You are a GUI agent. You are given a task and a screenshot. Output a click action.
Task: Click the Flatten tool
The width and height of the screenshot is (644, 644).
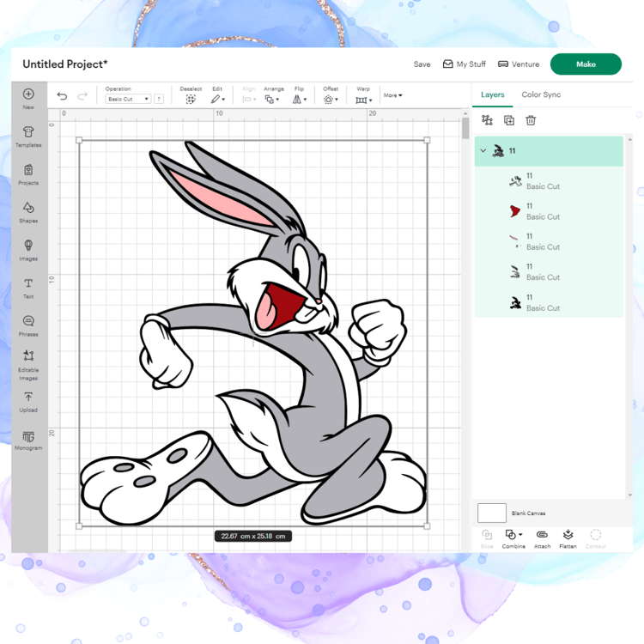click(568, 539)
